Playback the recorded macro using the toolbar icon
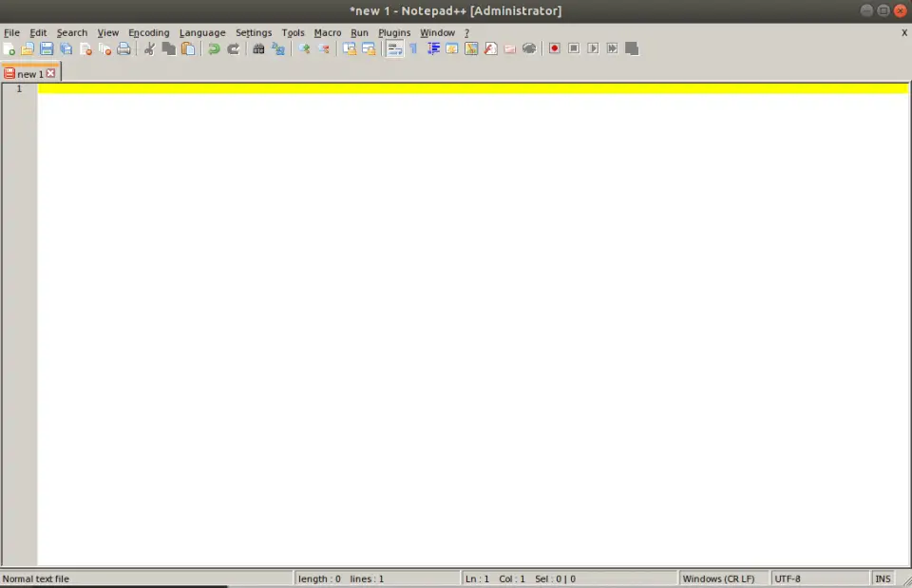912x588 pixels. click(x=592, y=48)
